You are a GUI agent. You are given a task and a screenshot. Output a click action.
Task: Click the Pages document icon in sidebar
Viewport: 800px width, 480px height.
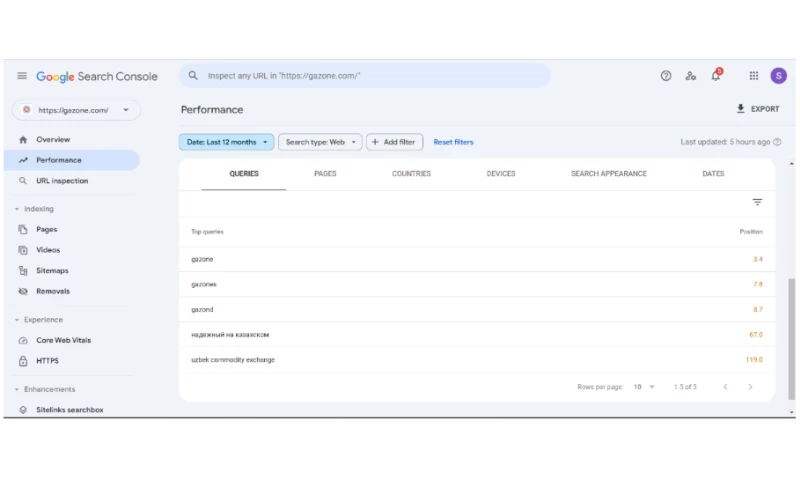click(x=23, y=230)
